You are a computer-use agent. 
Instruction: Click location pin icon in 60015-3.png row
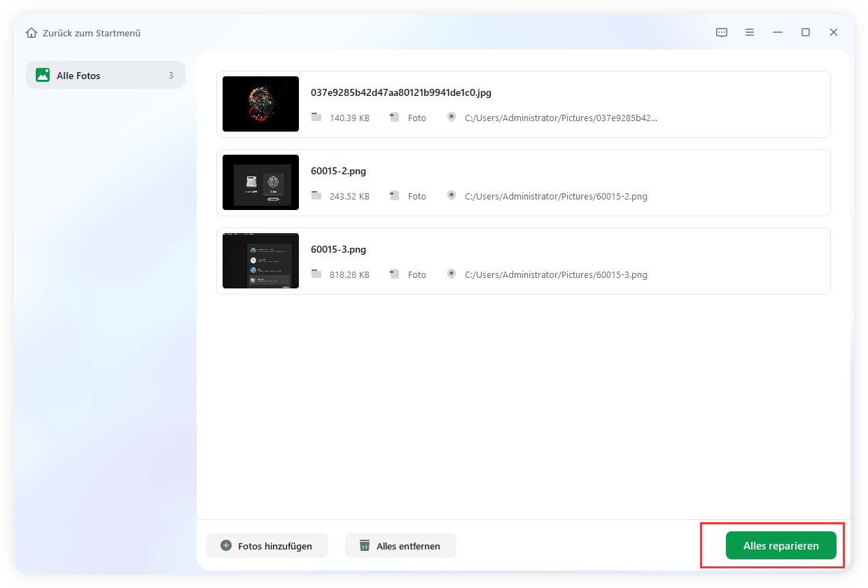451,274
